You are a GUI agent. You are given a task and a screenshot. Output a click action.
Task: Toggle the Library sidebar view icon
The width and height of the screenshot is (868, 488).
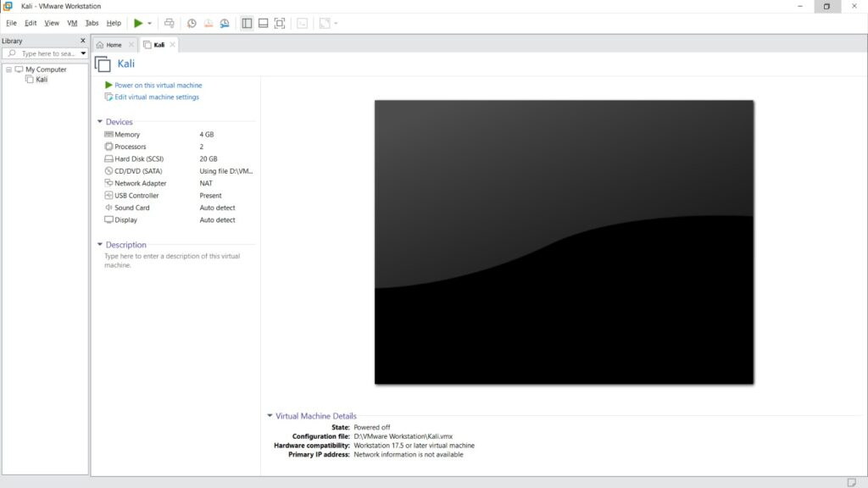(247, 23)
